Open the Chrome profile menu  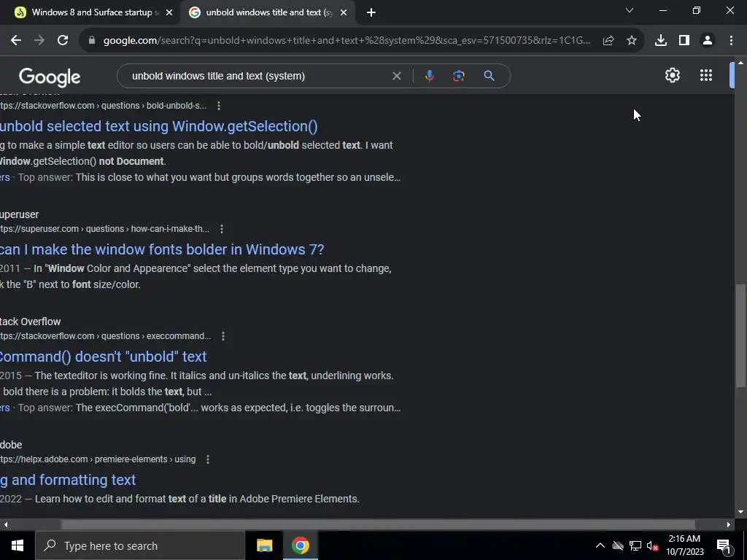tap(708, 41)
